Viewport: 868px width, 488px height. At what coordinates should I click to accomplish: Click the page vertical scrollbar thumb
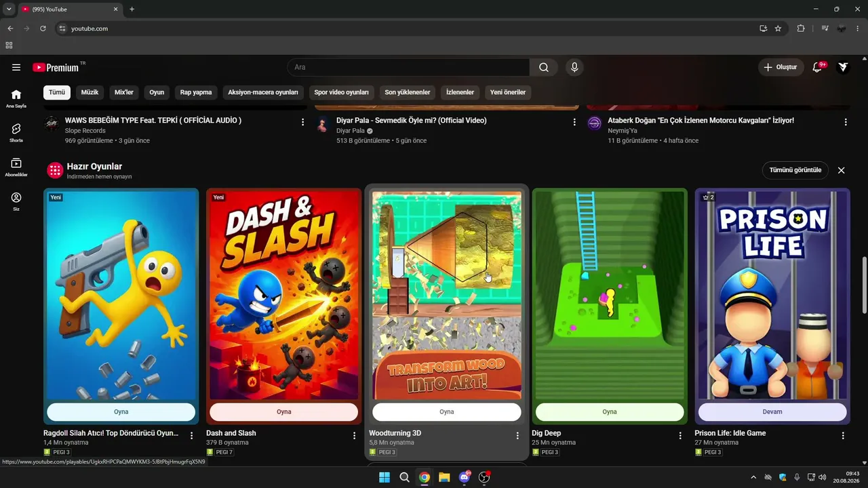[863, 285]
